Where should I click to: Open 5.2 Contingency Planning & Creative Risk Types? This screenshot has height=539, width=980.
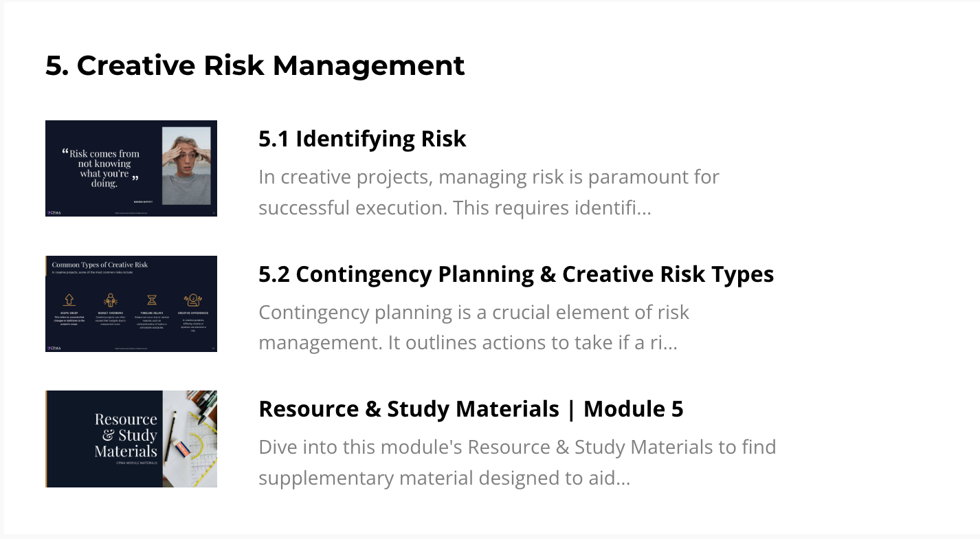tap(516, 274)
